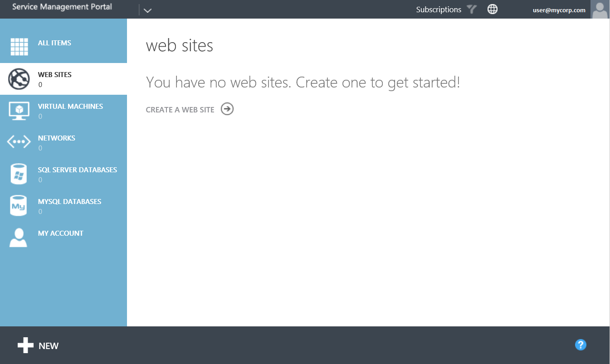Click the CREATE A WEB SITE link
This screenshot has width=610, height=364.
180,110
